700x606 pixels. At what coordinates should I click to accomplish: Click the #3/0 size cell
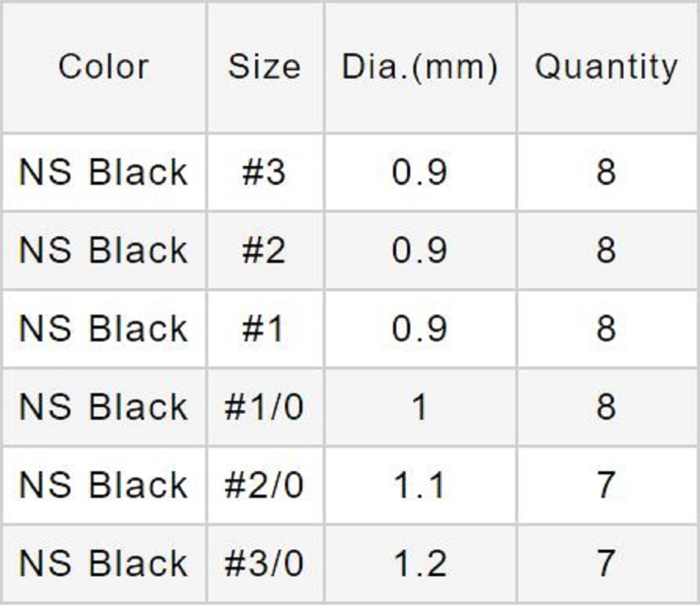click(x=264, y=564)
